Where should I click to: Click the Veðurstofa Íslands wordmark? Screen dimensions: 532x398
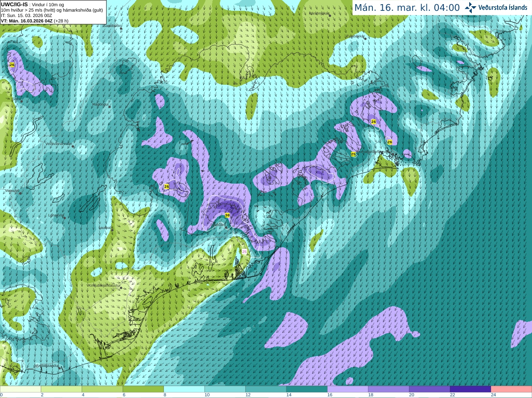502,7
